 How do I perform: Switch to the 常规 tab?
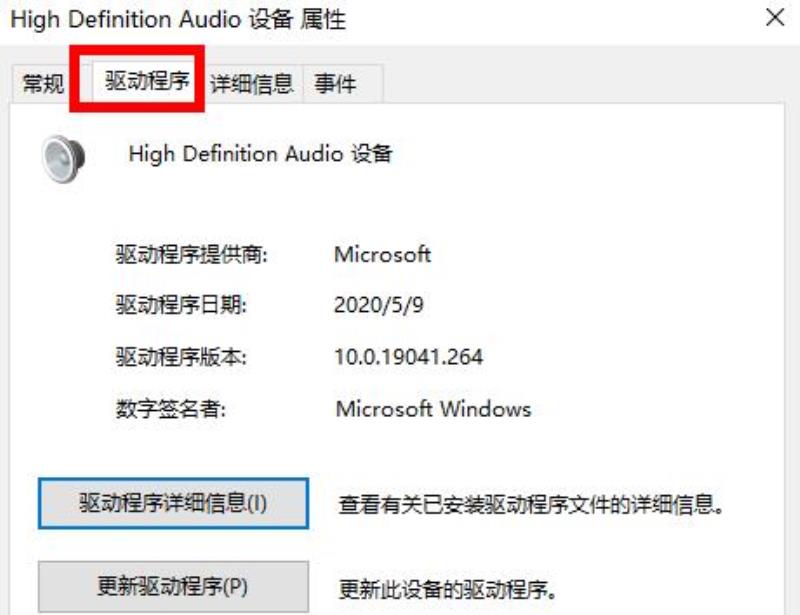43,83
